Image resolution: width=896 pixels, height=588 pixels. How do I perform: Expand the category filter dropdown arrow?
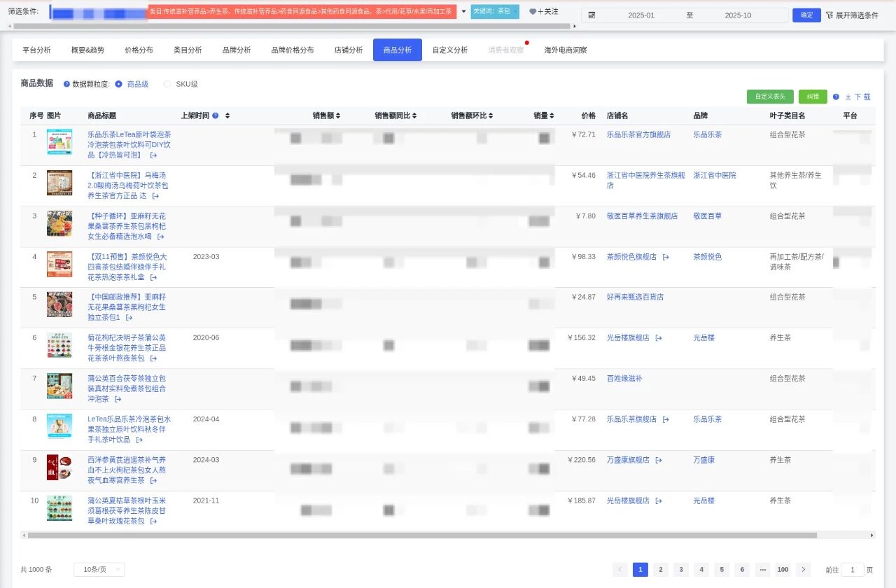click(463, 11)
